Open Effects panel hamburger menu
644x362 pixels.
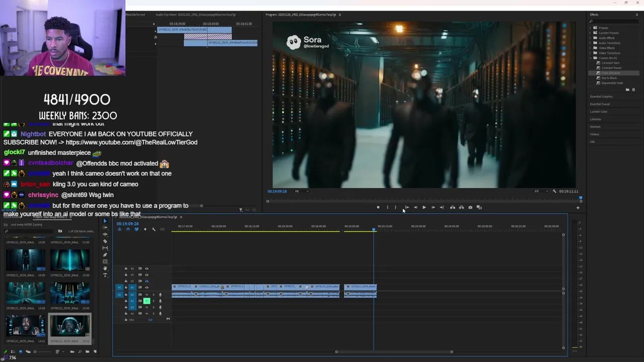(637, 15)
